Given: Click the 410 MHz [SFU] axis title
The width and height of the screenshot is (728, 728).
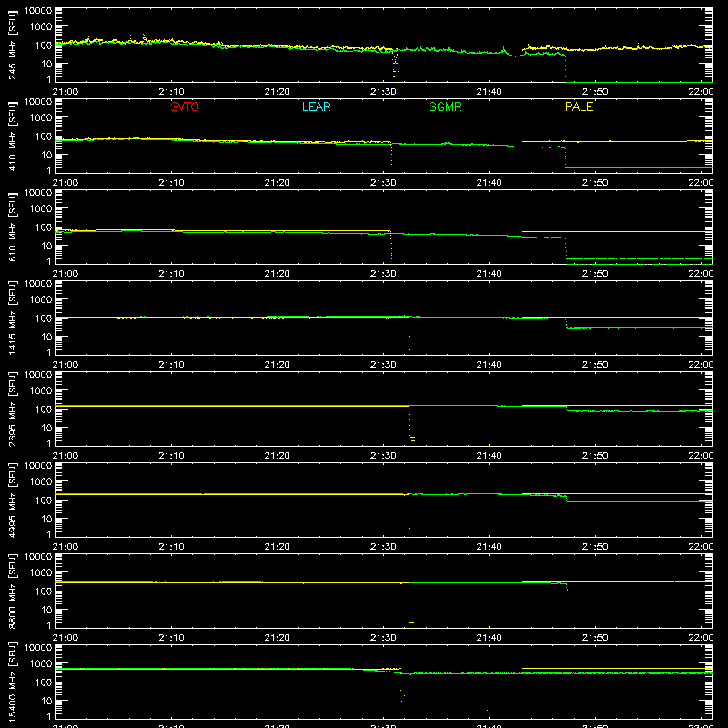Looking at the screenshot, I should [12, 136].
